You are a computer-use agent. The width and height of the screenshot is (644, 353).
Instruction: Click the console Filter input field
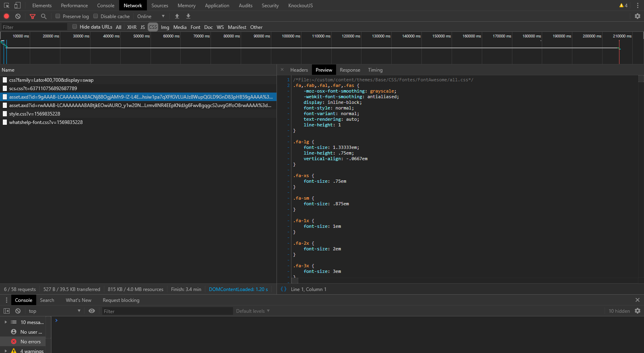[167, 311]
